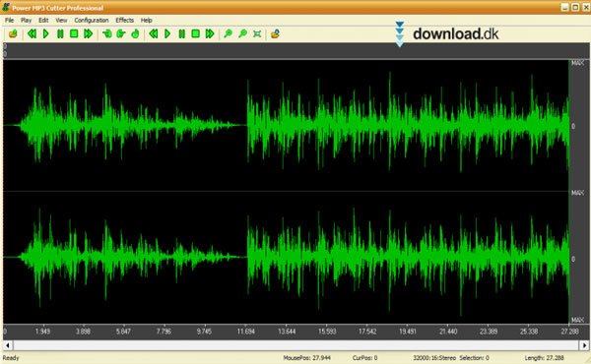Click the Power MP3 Cutter title bar icon
This screenshot has width=591, height=364.
coord(6,7)
